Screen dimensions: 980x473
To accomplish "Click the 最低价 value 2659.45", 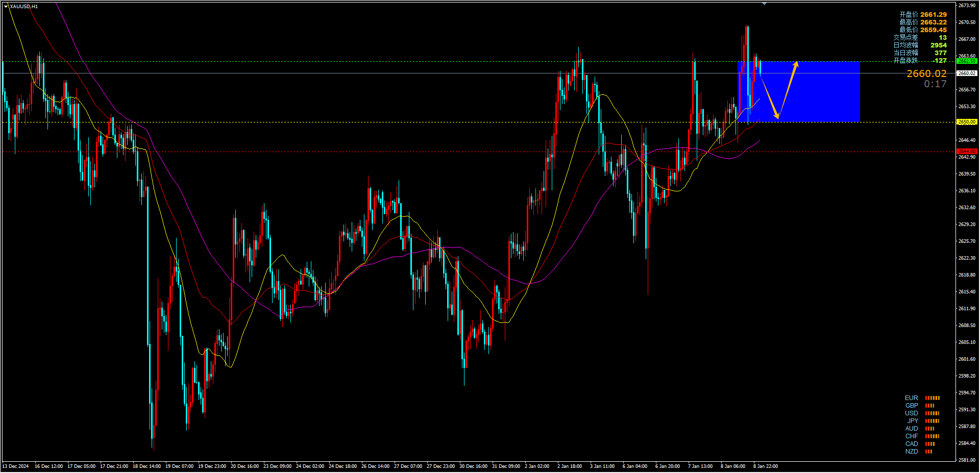I will click(x=934, y=30).
